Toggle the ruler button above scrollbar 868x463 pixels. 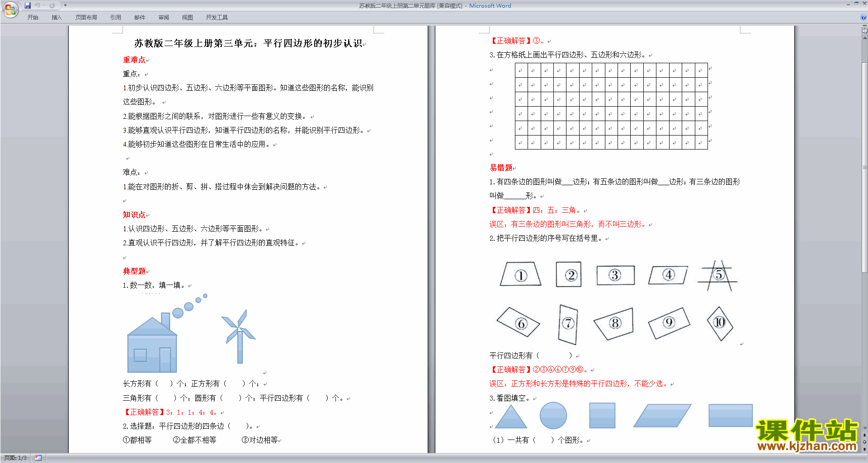click(x=864, y=30)
